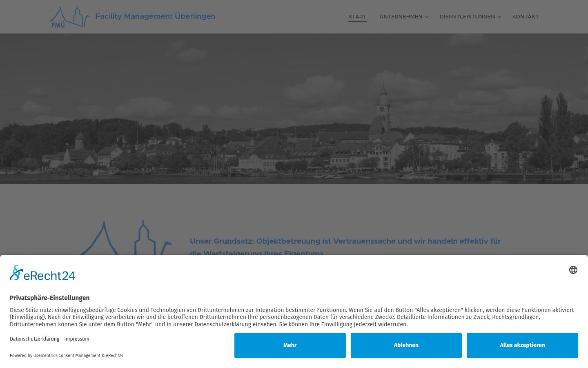Click the FMÜ logo in the header
Viewport: 588px width, 368px height.
pos(69,17)
